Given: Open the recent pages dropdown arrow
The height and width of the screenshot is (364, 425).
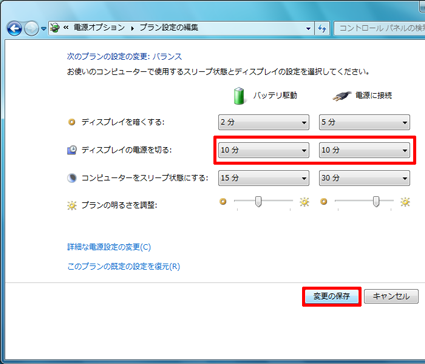Looking at the screenshot, I should [x=44, y=29].
